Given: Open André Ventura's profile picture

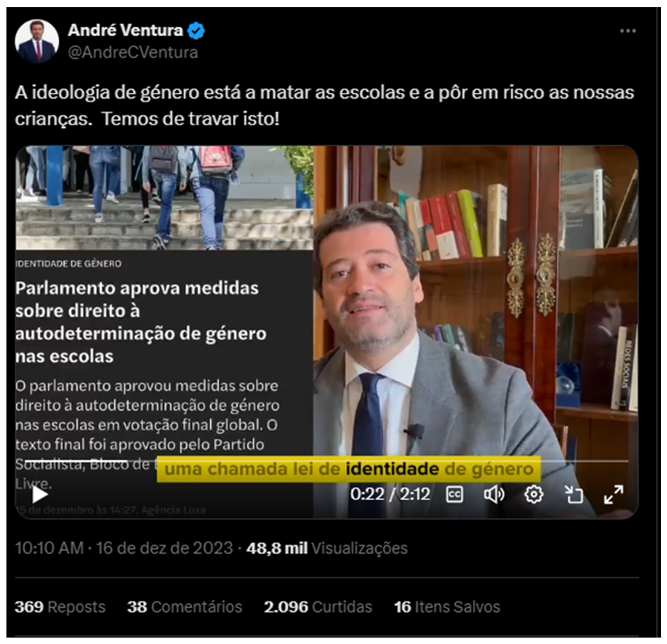Looking at the screenshot, I should (37, 41).
